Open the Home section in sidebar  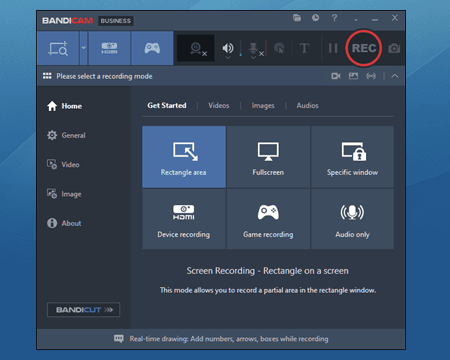click(65, 106)
